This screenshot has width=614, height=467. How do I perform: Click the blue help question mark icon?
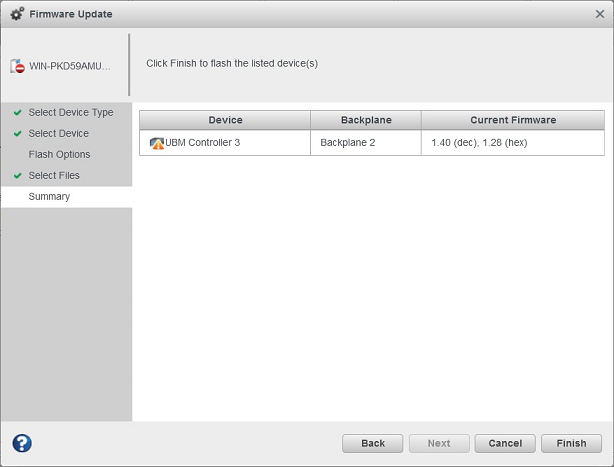click(22, 443)
